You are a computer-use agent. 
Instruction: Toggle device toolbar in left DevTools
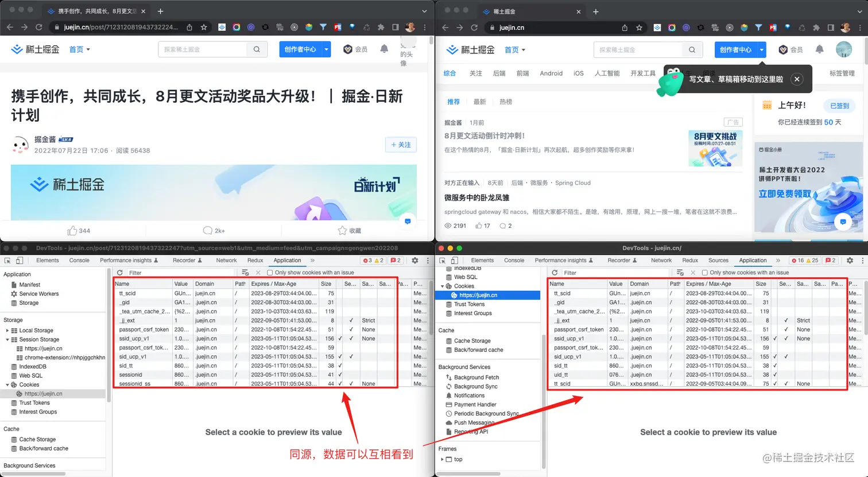pyautogui.click(x=20, y=260)
